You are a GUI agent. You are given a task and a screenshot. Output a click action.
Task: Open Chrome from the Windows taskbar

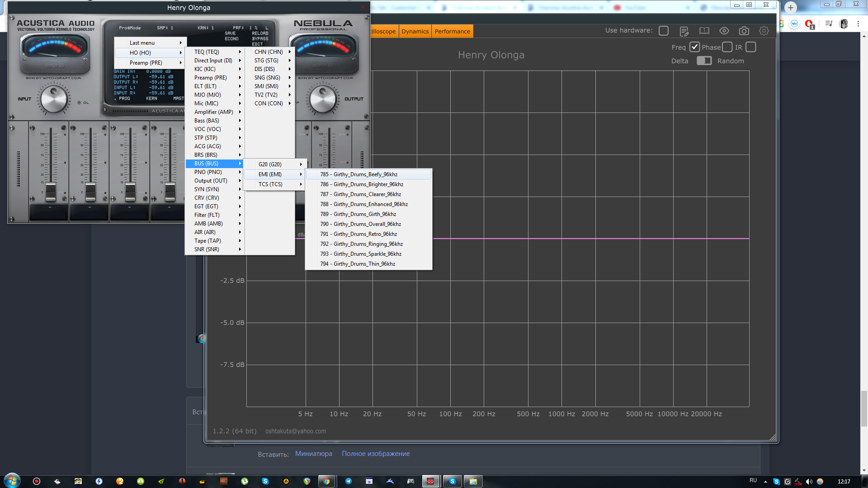pyautogui.click(x=326, y=481)
